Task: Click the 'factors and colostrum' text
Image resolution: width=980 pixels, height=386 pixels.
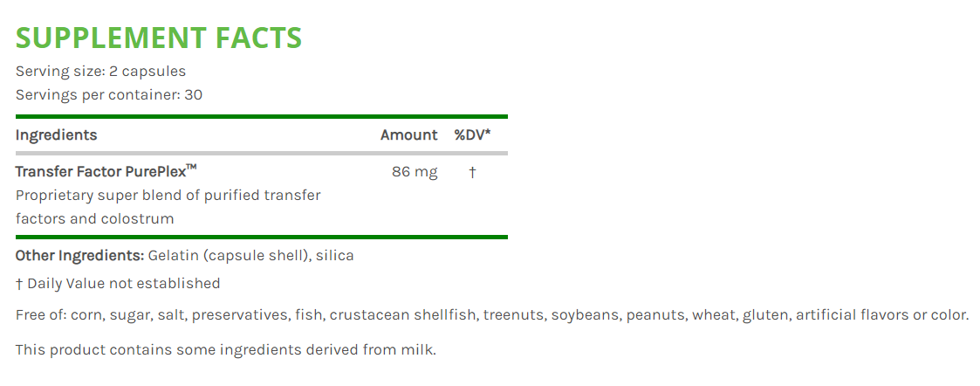Action: (94, 218)
